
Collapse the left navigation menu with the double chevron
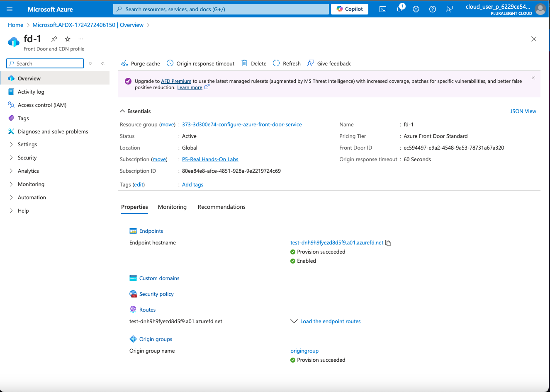pos(103,63)
